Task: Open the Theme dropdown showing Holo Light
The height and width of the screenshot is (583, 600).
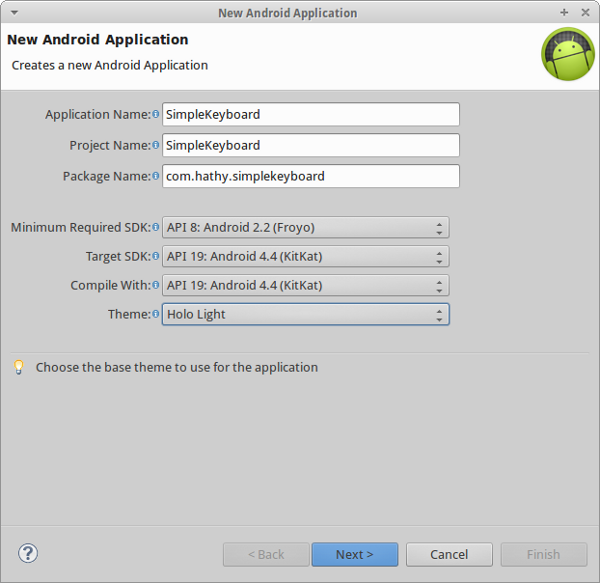Action: click(x=305, y=314)
